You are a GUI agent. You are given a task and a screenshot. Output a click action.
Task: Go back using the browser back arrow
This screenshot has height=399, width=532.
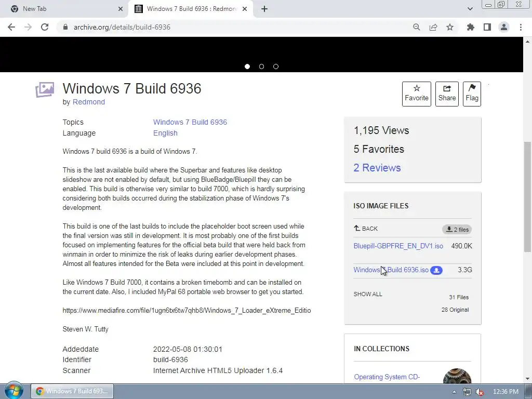coord(11,27)
